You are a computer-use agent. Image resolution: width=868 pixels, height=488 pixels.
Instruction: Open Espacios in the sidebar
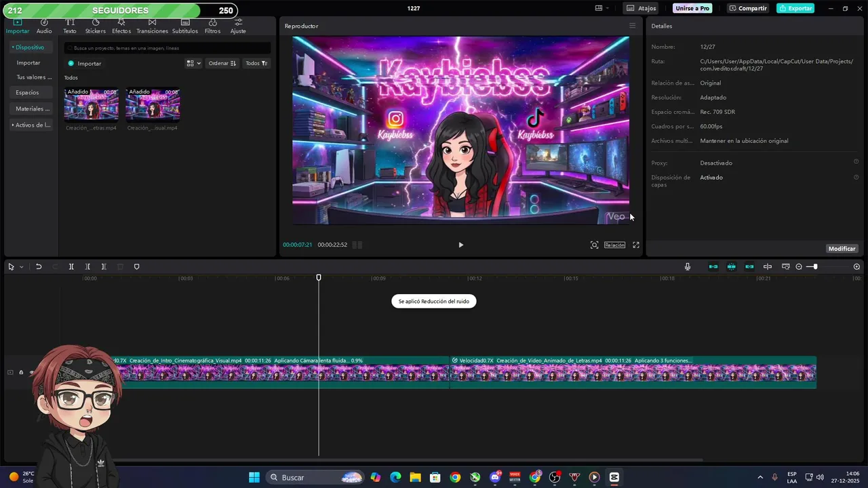coord(28,92)
